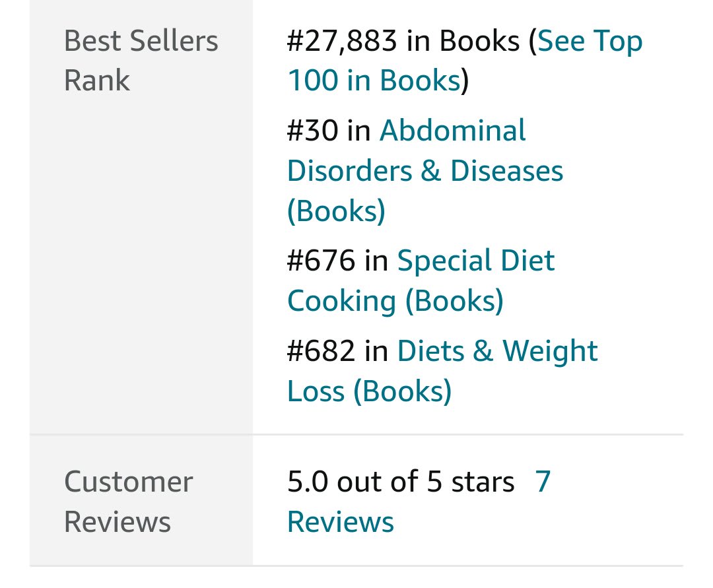Image resolution: width=713 pixels, height=588 pixels.
Task: Click the word Rank in the left label
Action: click(97, 81)
